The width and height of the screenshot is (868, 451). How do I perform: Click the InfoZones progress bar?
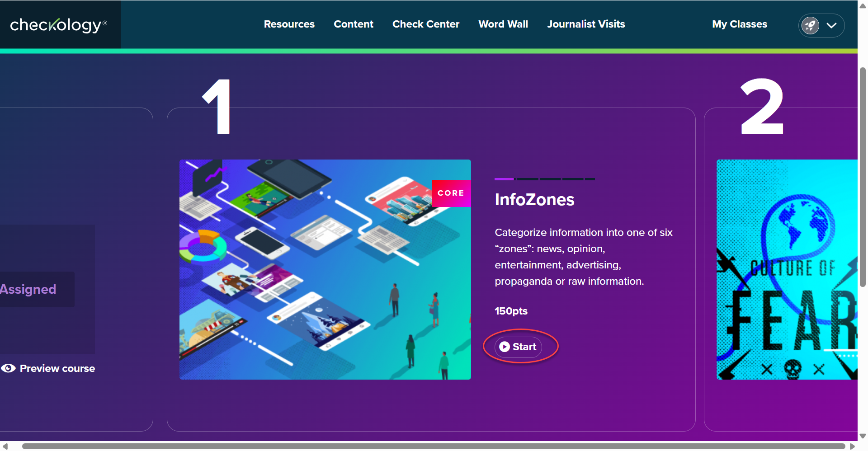click(x=545, y=179)
